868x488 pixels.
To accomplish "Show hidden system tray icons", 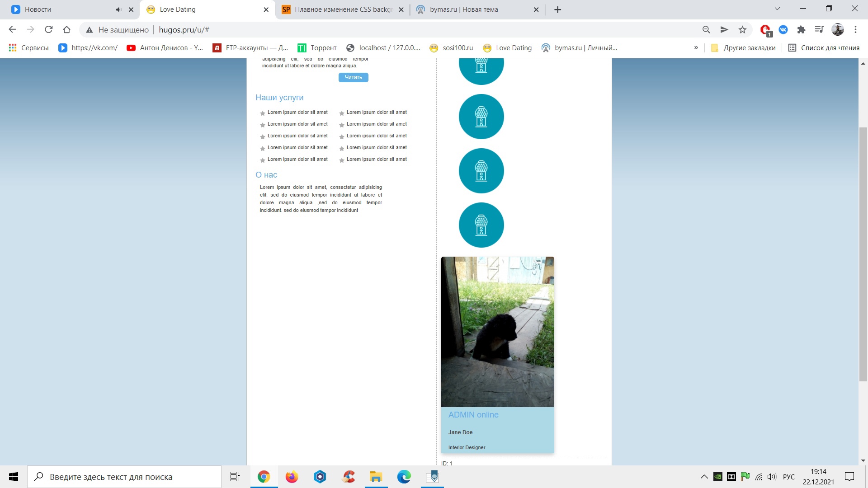I will (704, 477).
